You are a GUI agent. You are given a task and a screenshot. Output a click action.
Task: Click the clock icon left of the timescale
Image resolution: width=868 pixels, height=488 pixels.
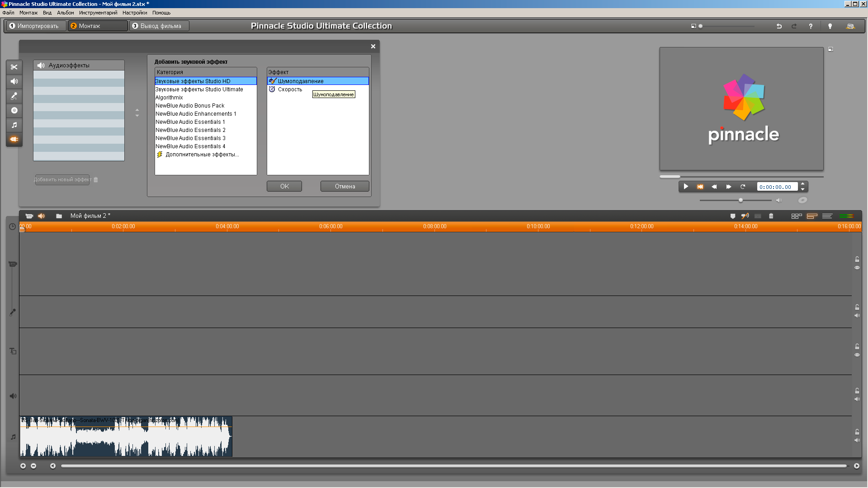tap(13, 227)
